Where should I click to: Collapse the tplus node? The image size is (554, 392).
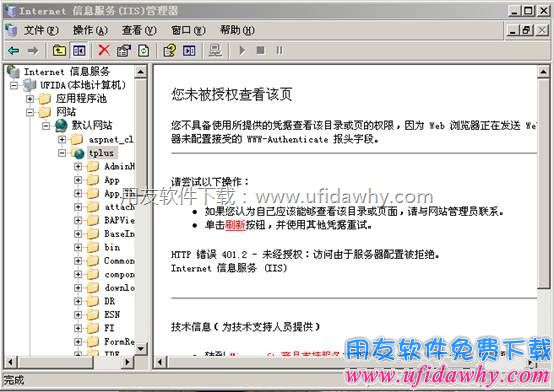pyautogui.click(x=62, y=153)
